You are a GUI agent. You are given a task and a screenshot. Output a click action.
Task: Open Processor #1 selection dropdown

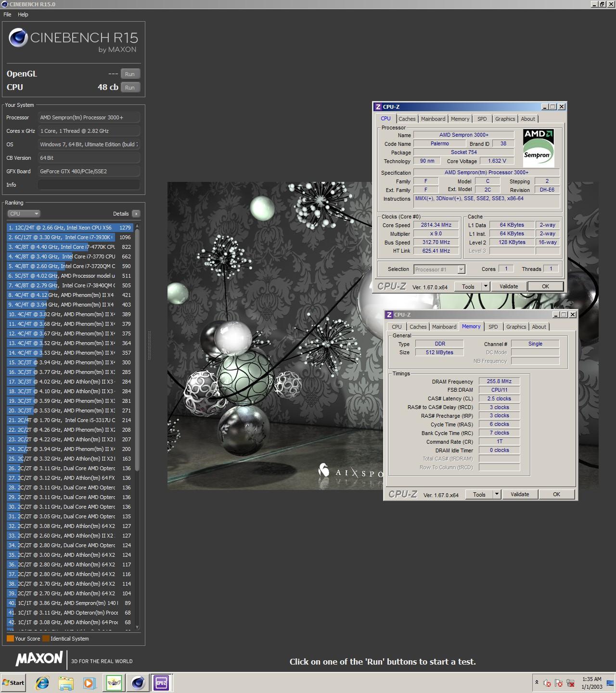coord(439,269)
